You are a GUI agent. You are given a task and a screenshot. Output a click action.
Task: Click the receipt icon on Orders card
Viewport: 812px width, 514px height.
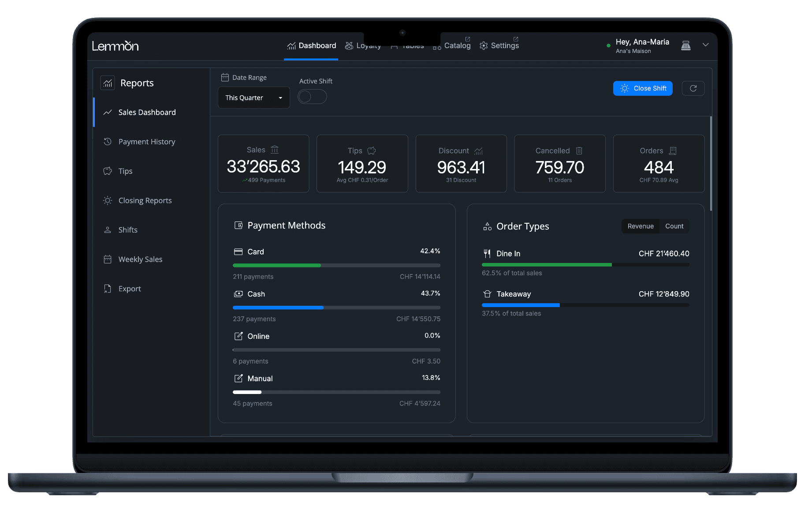point(673,150)
